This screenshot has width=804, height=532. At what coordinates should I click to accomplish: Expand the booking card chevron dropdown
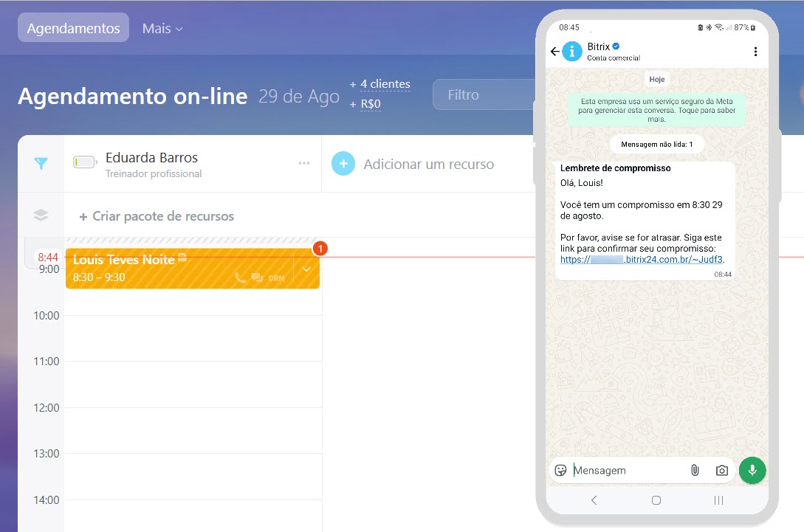[x=306, y=270]
